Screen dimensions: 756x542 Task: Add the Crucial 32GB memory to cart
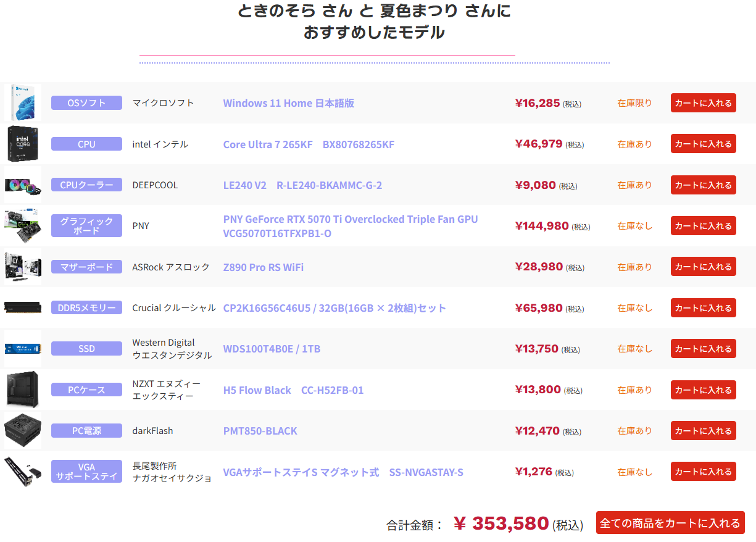(x=703, y=308)
